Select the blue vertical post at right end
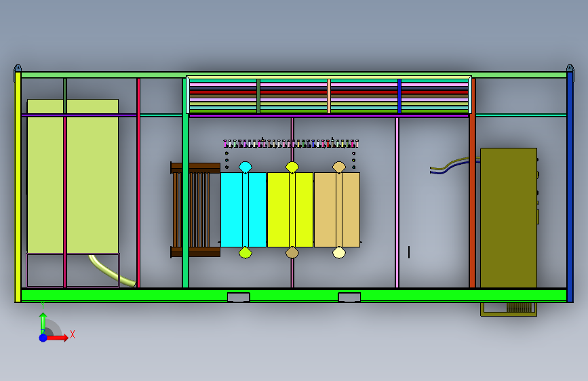Viewport: 588px width, 381px height. pyautogui.click(x=570, y=186)
